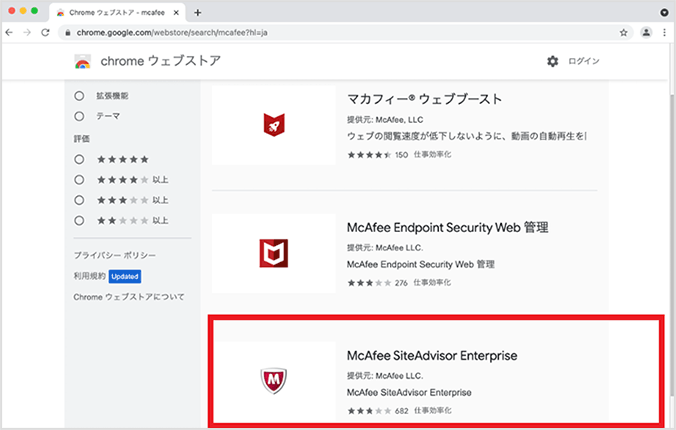Click 提供元: McAfee, LLC under ウェブブースト

click(x=385, y=119)
